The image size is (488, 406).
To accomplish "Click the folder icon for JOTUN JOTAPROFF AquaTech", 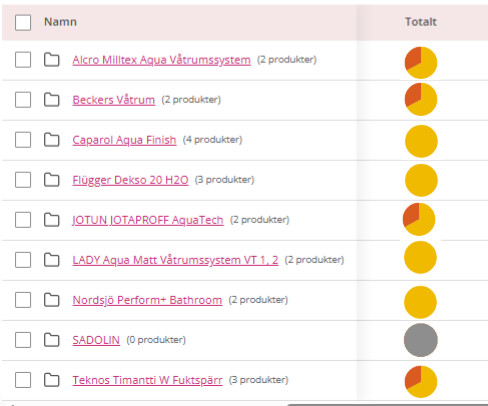I will point(52,219).
